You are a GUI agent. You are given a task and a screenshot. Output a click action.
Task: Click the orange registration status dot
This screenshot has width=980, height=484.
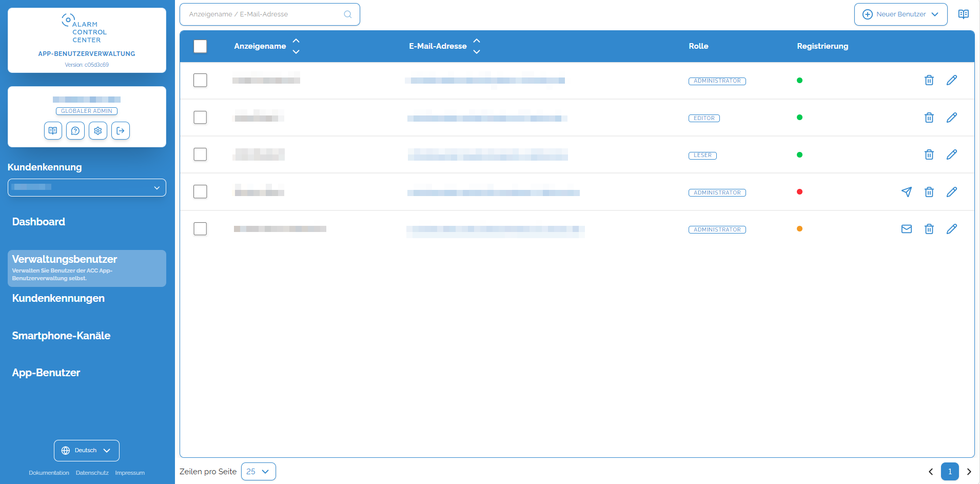pos(799,229)
